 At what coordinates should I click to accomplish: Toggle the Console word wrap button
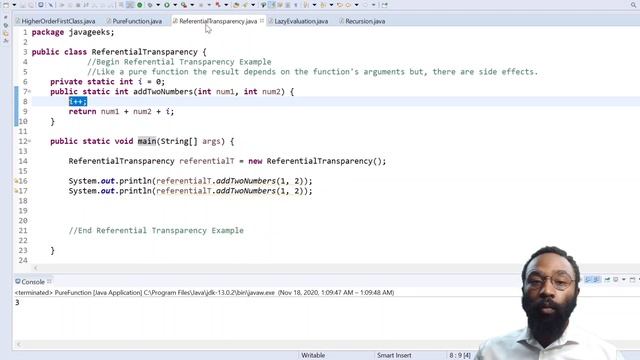click(596, 280)
